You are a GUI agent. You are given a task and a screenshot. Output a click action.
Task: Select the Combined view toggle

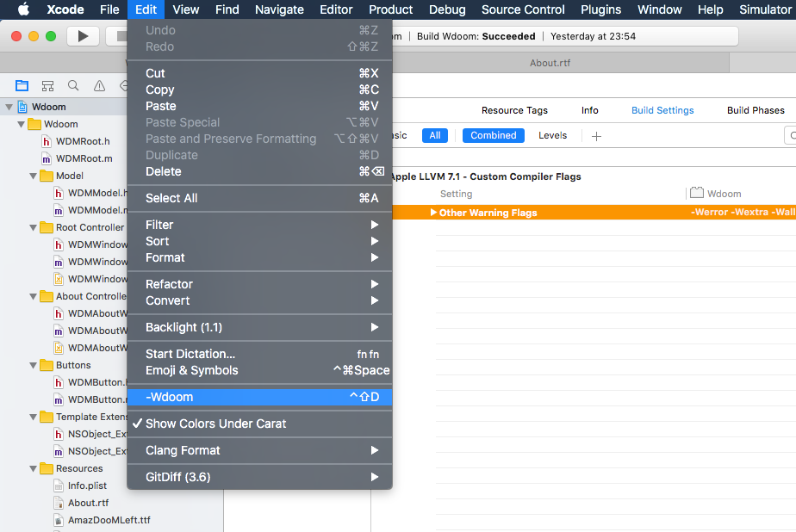click(x=493, y=135)
